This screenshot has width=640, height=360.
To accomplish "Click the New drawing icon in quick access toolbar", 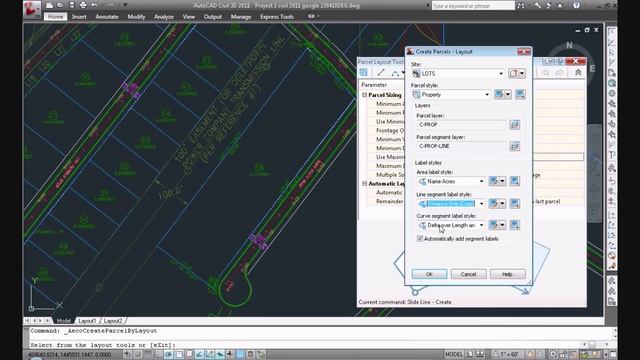I will (x=49, y=5).
